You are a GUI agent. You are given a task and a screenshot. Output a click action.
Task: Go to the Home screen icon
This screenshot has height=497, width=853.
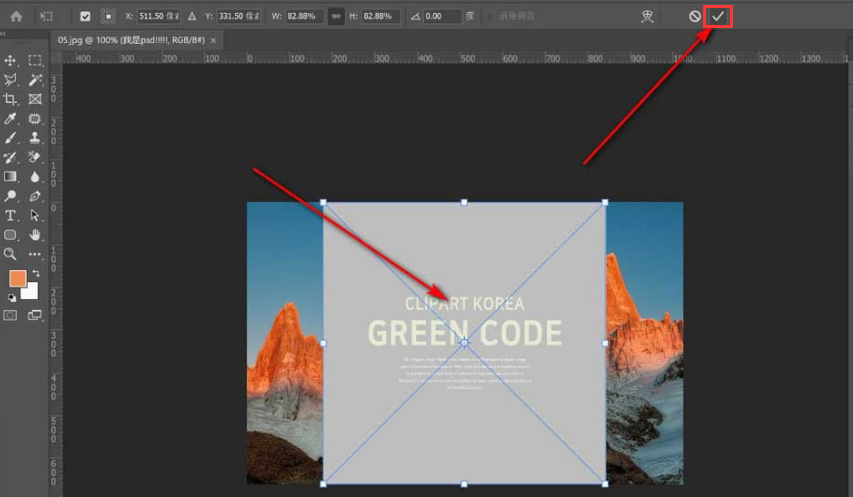point(16,16)
